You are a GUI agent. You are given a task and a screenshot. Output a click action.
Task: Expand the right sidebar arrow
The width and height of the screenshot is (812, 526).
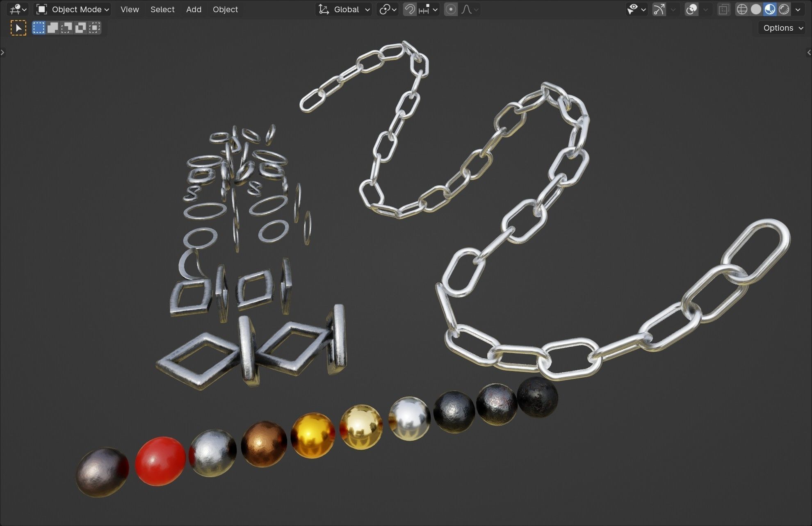[x=809, y=52]
